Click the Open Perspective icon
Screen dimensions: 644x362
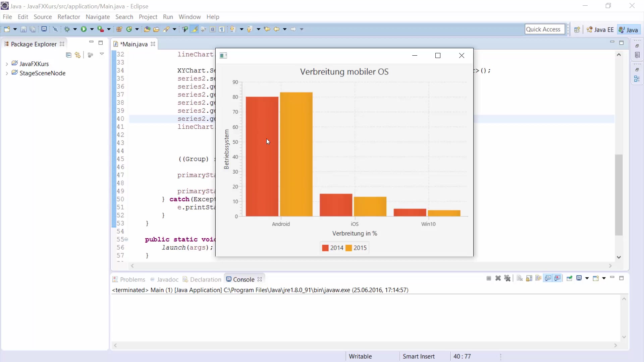[x=577, y=29]
